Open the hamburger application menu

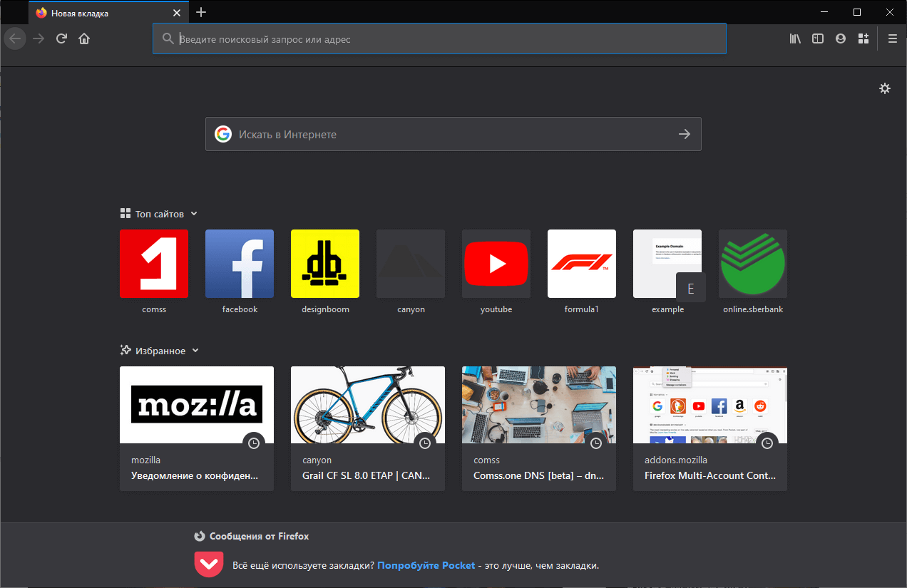coord(892,38)
